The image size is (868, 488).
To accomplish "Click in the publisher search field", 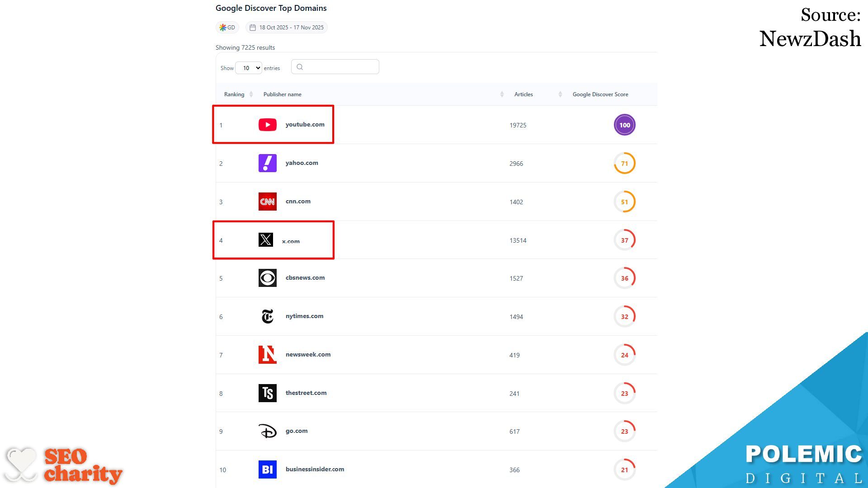I will (x=335, y=67).
